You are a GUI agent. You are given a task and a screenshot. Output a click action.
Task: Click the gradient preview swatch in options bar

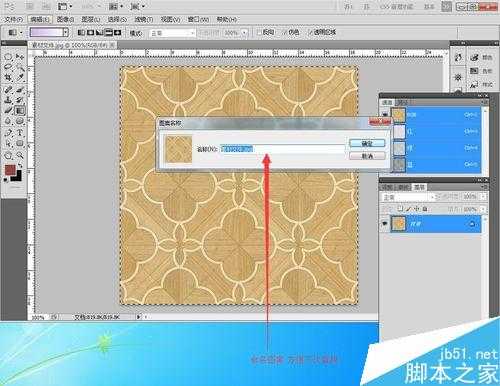46,32
